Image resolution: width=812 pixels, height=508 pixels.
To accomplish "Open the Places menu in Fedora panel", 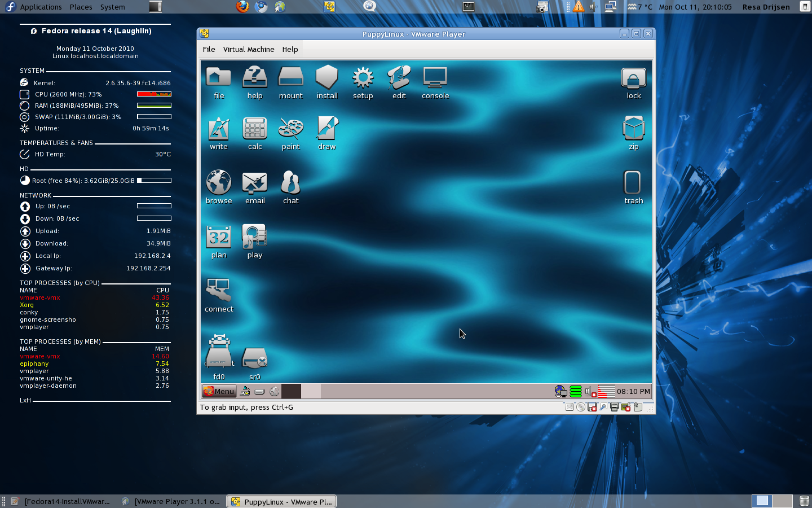I will [x=81, y=7].
